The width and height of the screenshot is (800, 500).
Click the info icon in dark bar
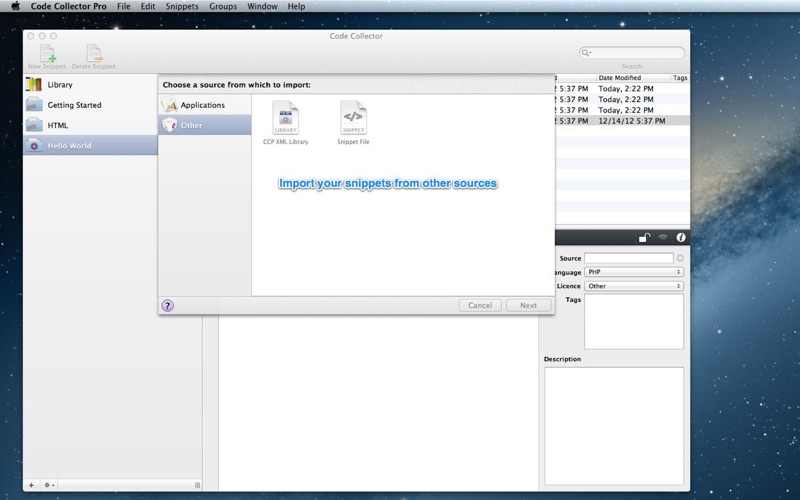(x=681, y=237)
